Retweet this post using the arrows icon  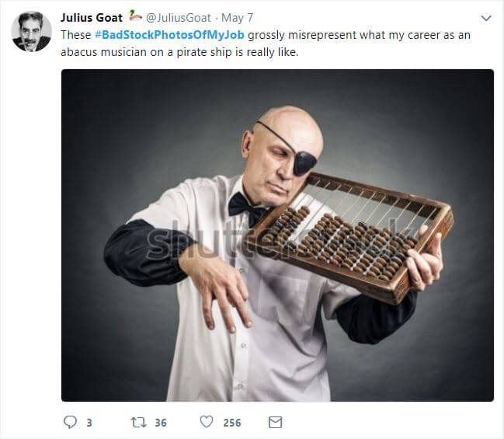(x=138, y=422)
